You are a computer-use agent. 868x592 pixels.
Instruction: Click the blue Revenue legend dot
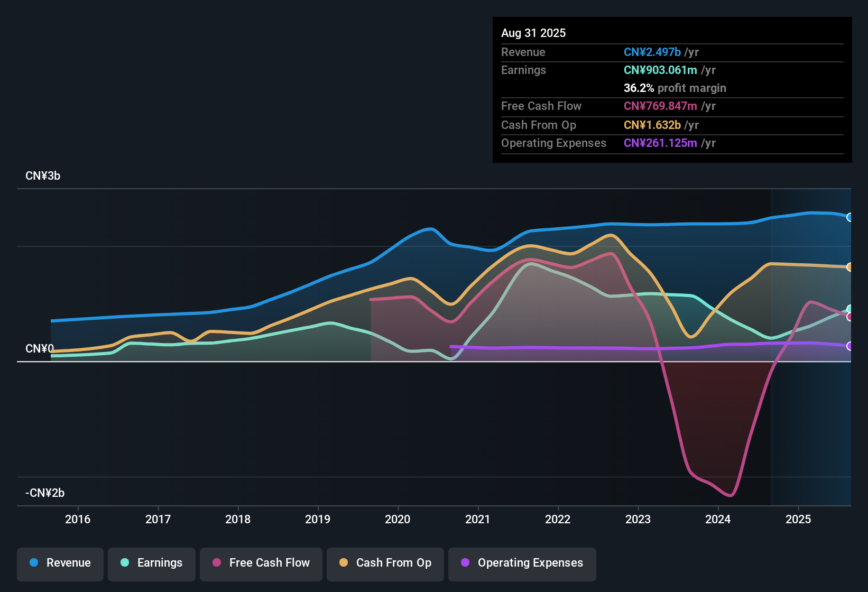click(33, 563)
